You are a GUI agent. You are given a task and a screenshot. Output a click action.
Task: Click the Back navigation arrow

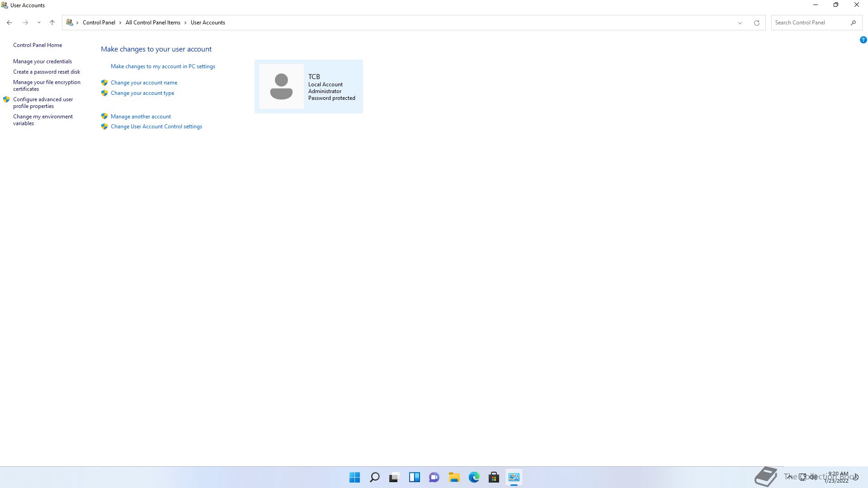tap(9, 23)
